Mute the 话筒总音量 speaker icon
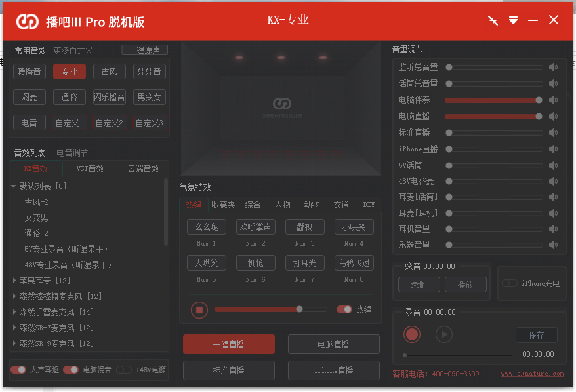Screen dimensions: 576x392 [x=553, y=84]
